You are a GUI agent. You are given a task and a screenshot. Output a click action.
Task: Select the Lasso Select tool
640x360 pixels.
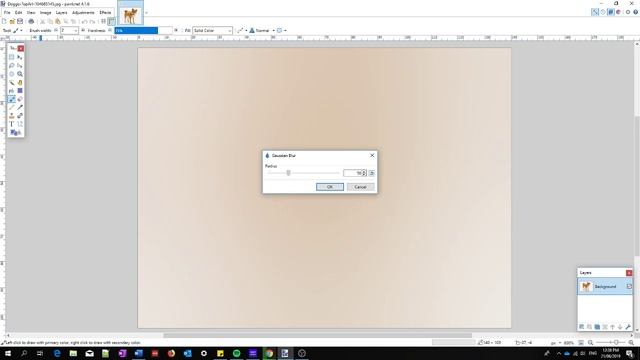click(12, 65)
